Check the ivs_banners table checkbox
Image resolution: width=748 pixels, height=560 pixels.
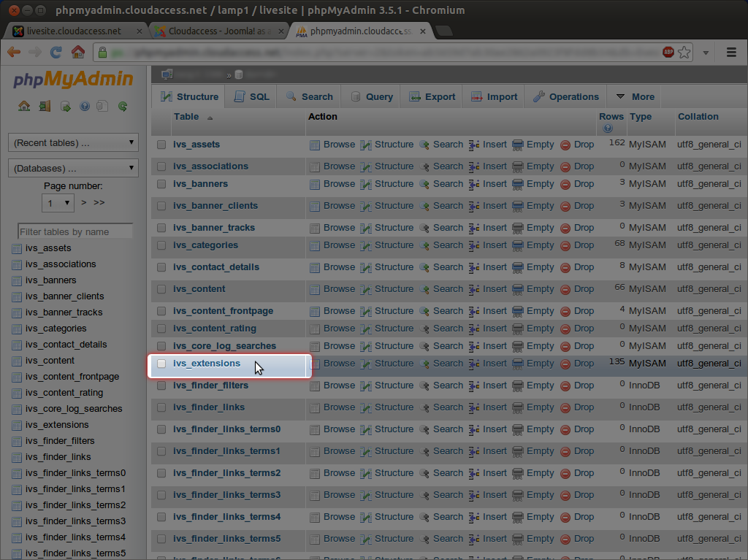(161, 184)
